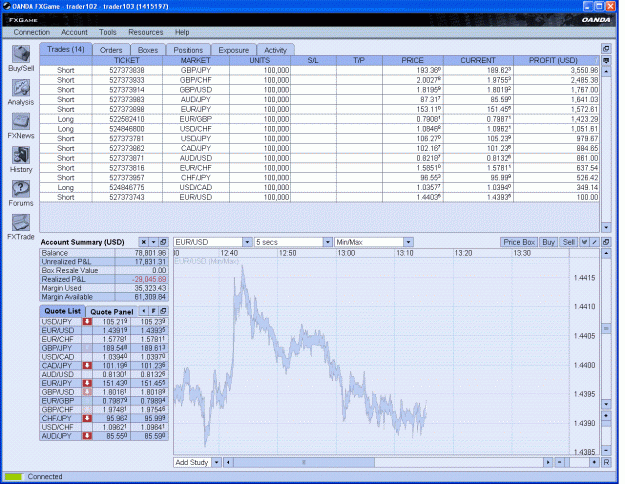Click the chart horizontal scrollbar thumb

(304, 462)
